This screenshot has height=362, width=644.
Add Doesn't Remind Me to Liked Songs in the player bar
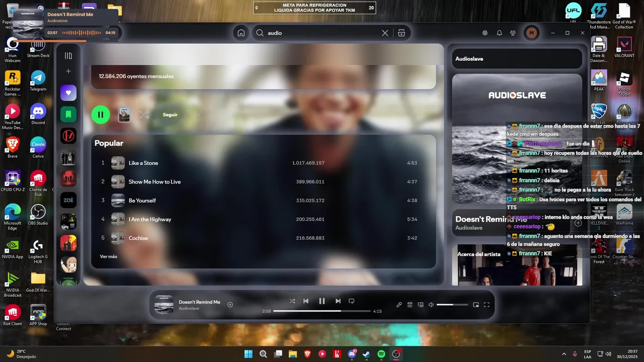point(230,305)
